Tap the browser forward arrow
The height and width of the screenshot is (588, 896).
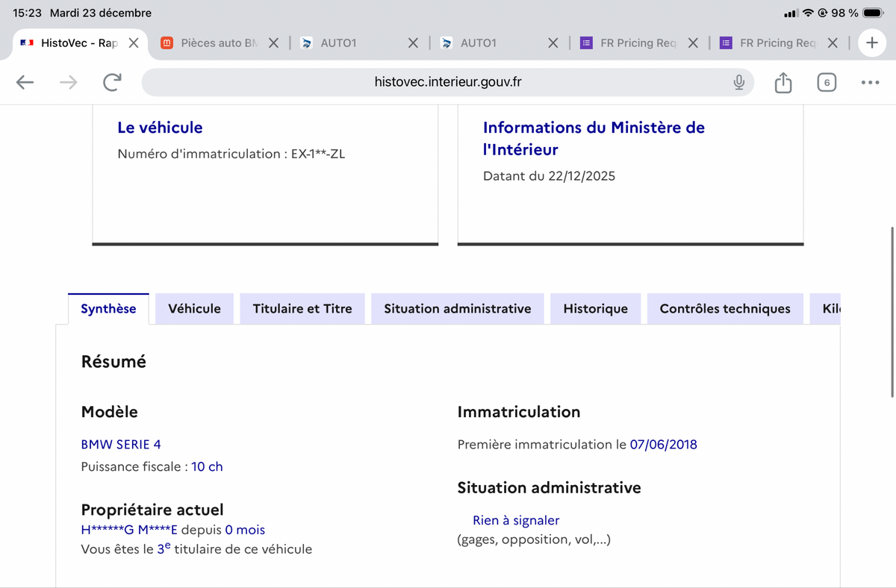coord(68,82)
